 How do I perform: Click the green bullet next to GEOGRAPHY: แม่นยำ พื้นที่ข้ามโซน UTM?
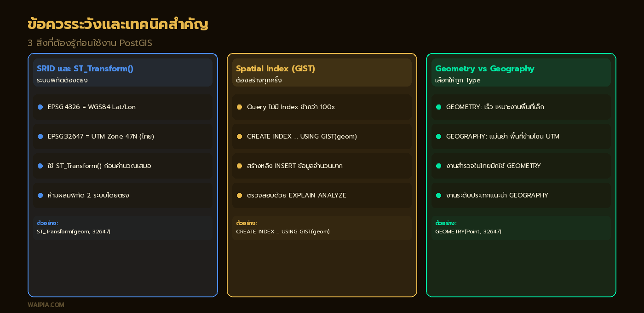coord(439,136)
